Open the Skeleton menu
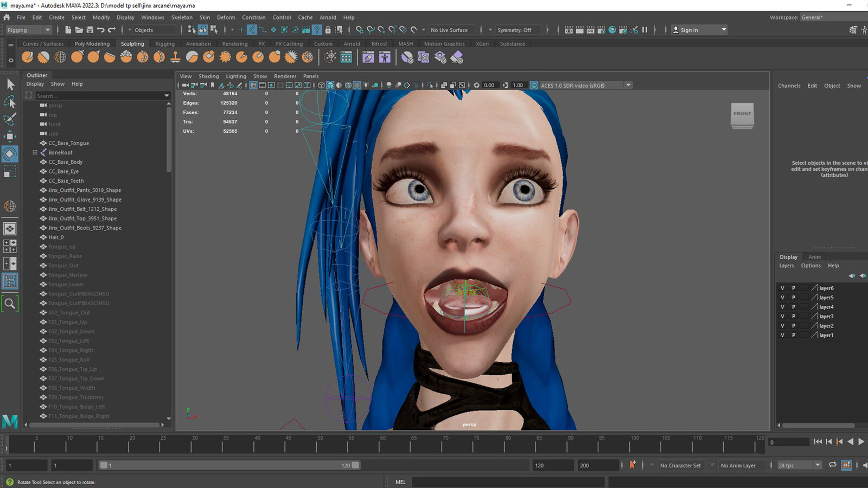868x488 pixels. (x=182, y=17)
